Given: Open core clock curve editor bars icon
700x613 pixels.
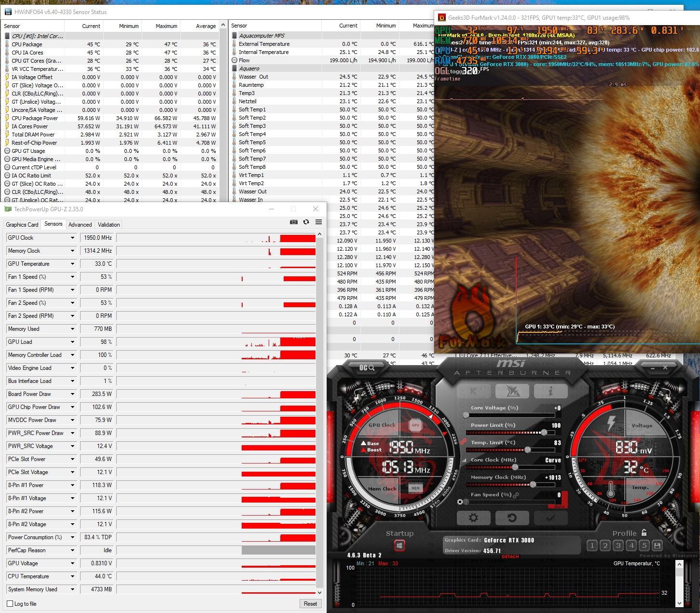Looking at the screenshot, I should 465,460.
